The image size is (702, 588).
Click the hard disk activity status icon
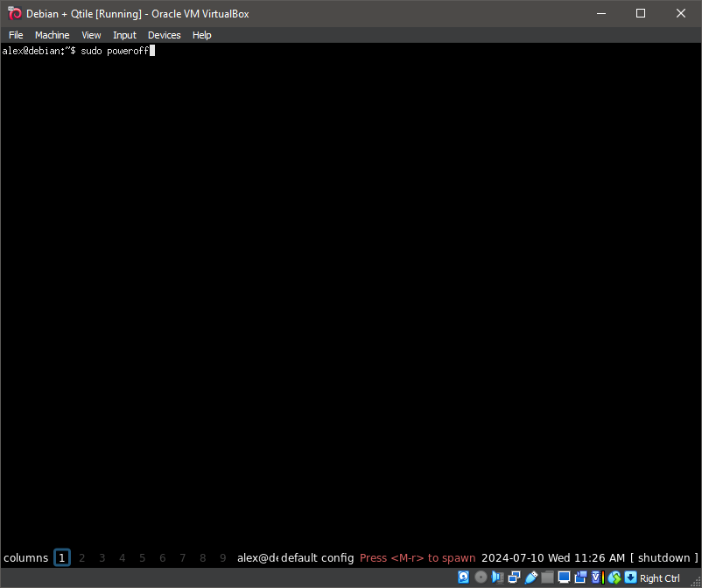[464, 577]
